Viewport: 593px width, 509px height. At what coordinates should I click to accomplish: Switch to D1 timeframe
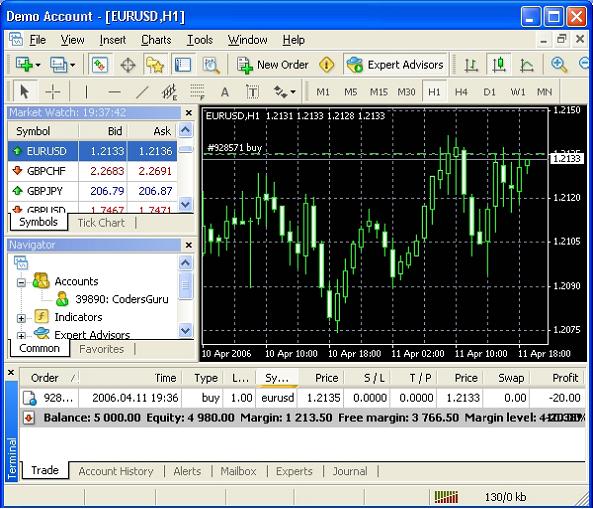point(489,92)
